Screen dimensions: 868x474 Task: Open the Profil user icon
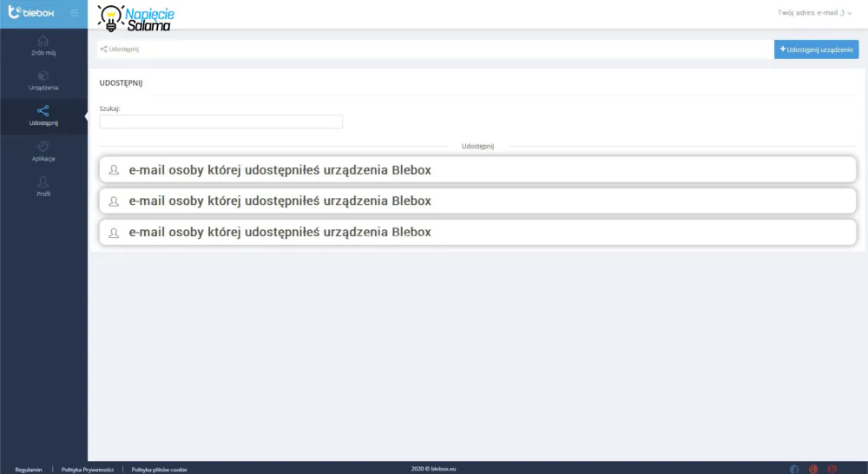pos(43,181)
